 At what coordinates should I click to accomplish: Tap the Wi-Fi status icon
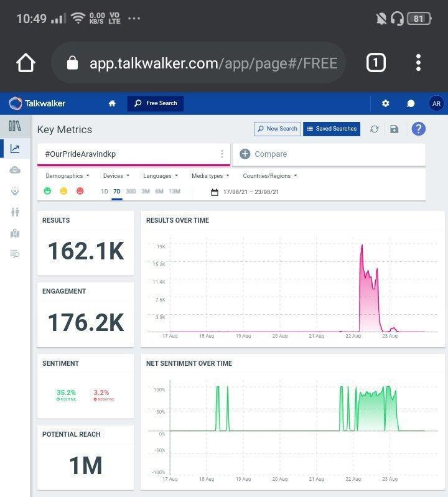tap(78, 18)
